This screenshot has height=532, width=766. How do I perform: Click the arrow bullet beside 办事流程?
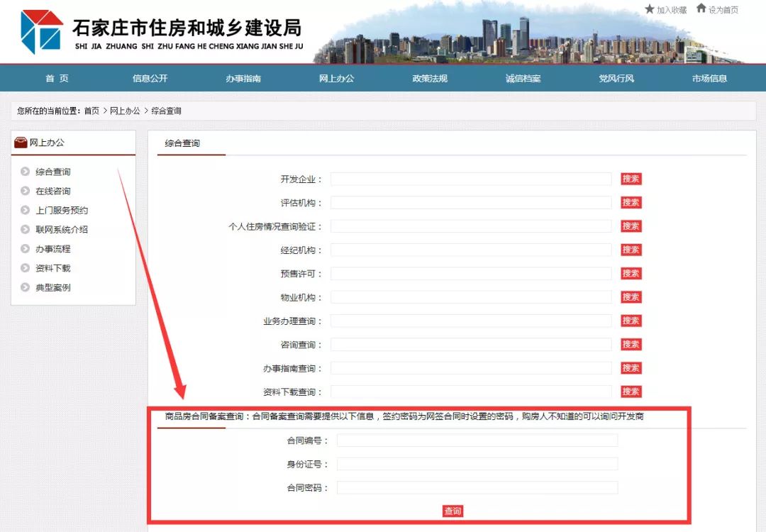(x=25, y=249)
